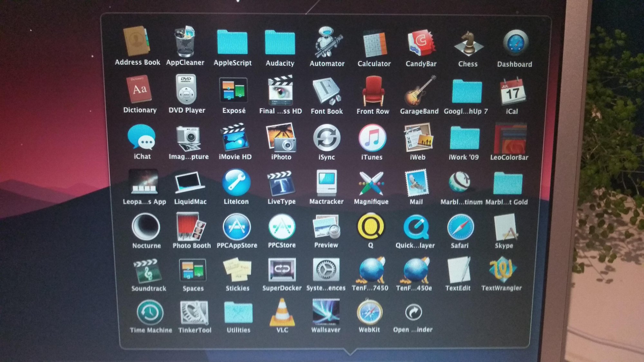Open Time Machine icon
644x362 pixels.
150,312
